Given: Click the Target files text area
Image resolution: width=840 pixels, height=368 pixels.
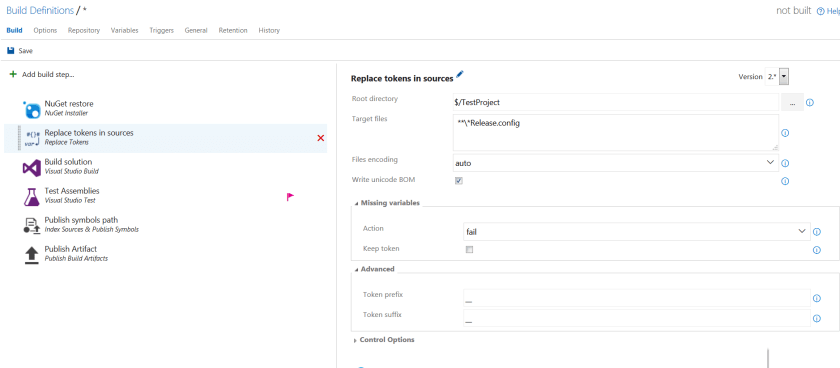Looking at the screenshot, I should click(x=616, y=132).
